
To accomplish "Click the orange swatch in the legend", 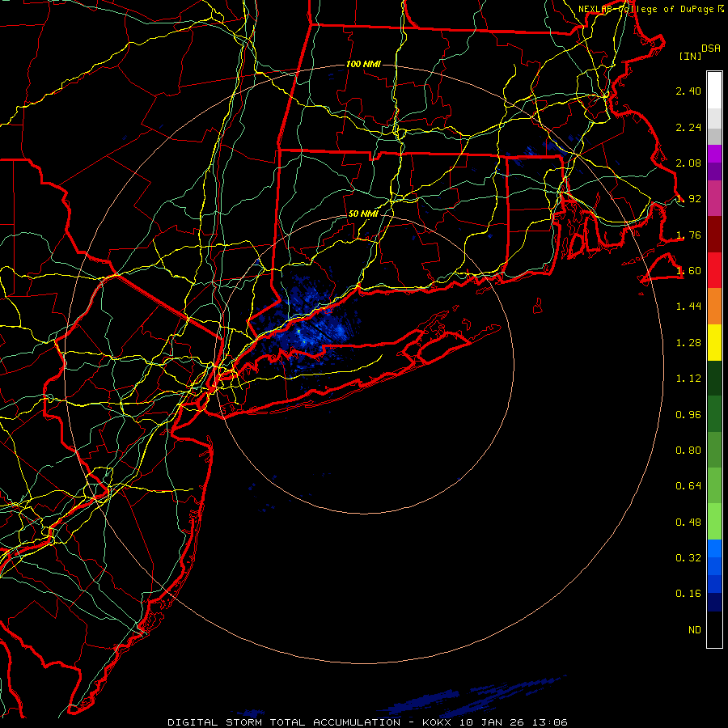I will pyautogui.click(x=714, y=307).
